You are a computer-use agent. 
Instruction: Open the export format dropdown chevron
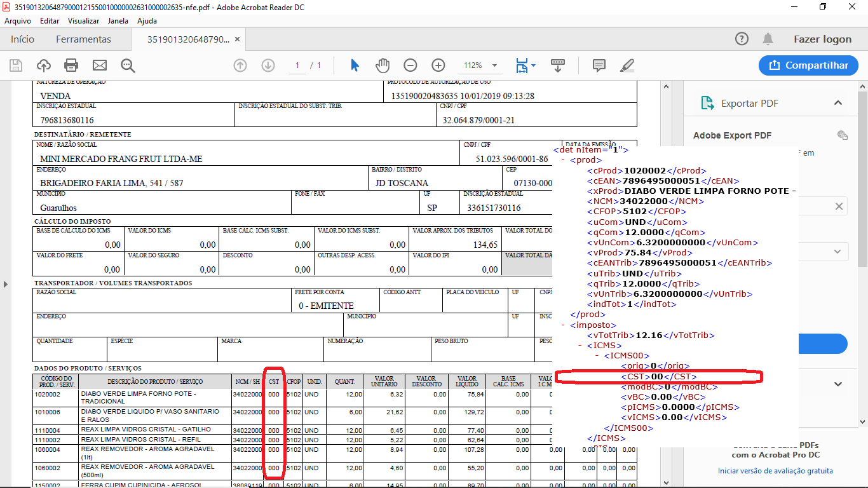tap(838, 252)
